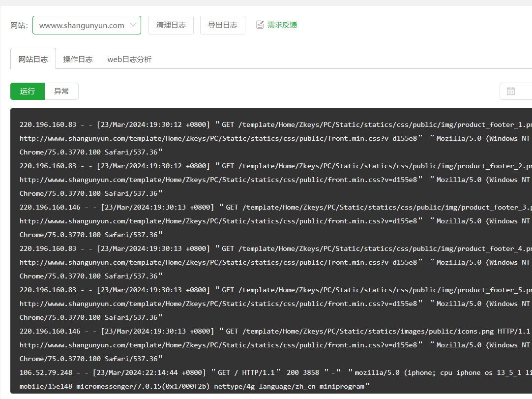
Task: Click the product_footer_2 GET log line
Action: tap(275, 166)
